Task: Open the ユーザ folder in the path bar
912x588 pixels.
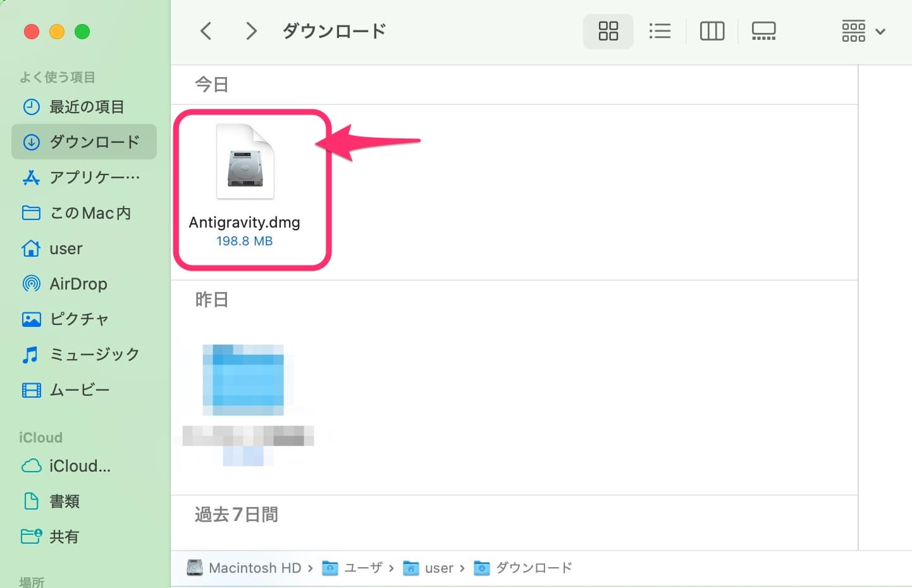Action: pyautogui.click(x=357, y=568)
